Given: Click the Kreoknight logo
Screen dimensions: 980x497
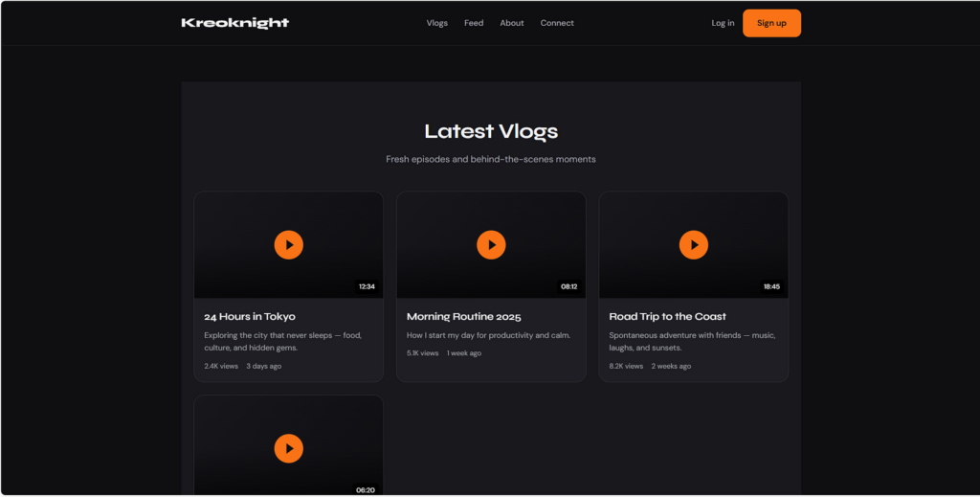Looking at the screenshot, I should coord(235,23).
